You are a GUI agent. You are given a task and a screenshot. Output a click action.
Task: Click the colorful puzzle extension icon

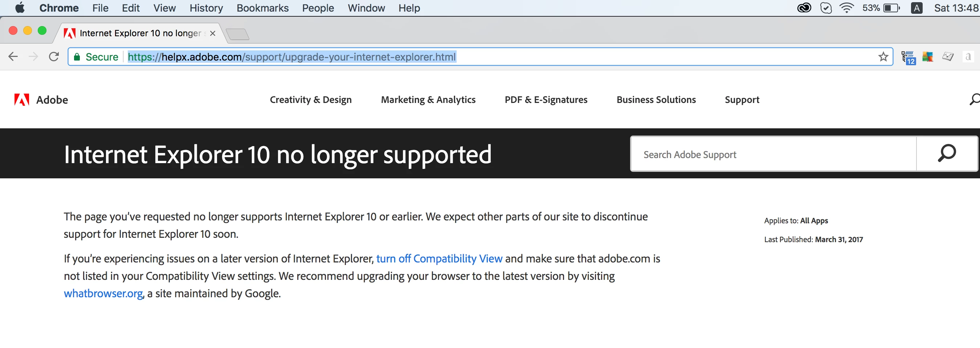point(927,57)
